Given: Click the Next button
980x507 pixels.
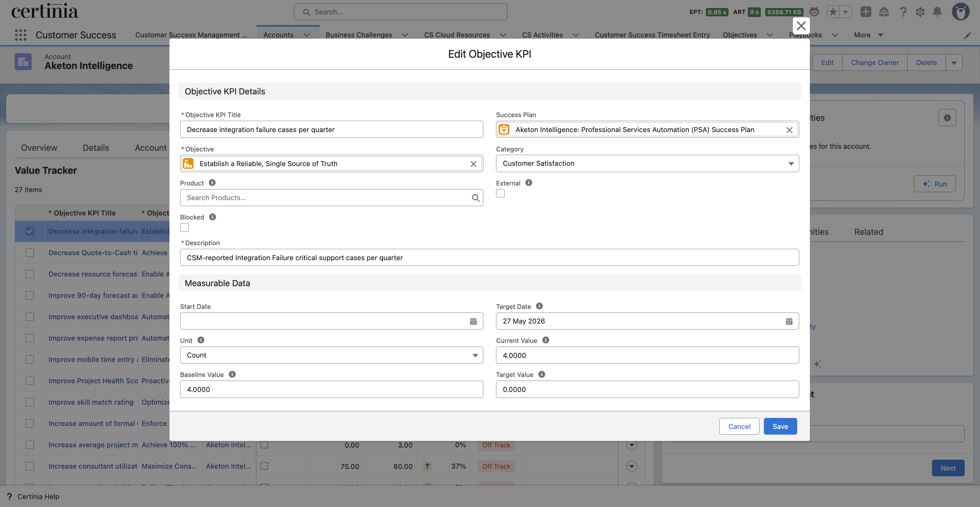Looking at the screenshot, I should pos(948,468).
